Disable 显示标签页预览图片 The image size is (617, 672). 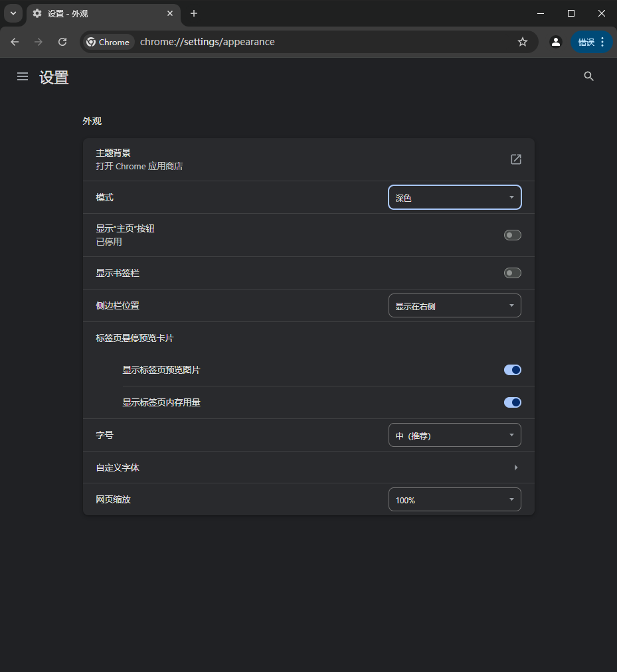pyautogui.click(x=512, y=370)
